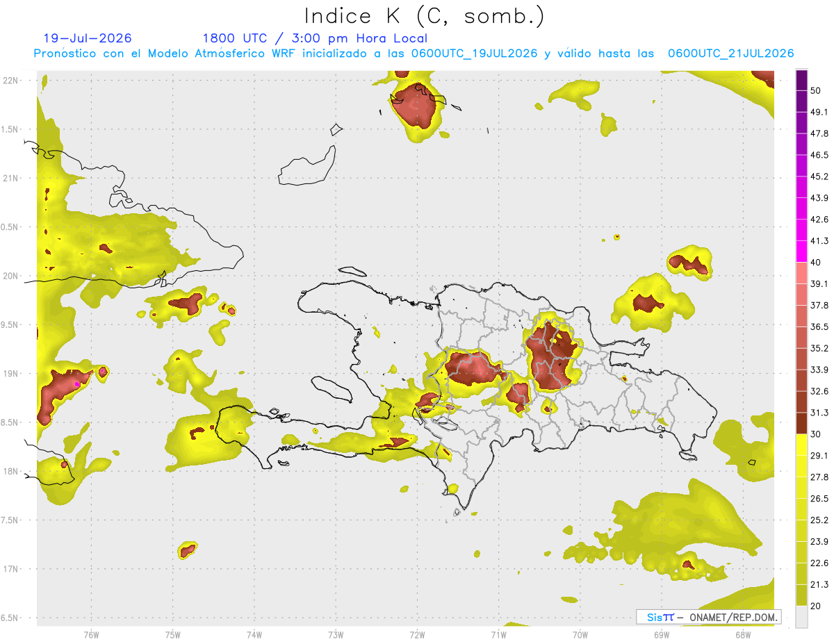Click the '22N' latitude label
Viewport: 834px width, 644px height.
12,81
